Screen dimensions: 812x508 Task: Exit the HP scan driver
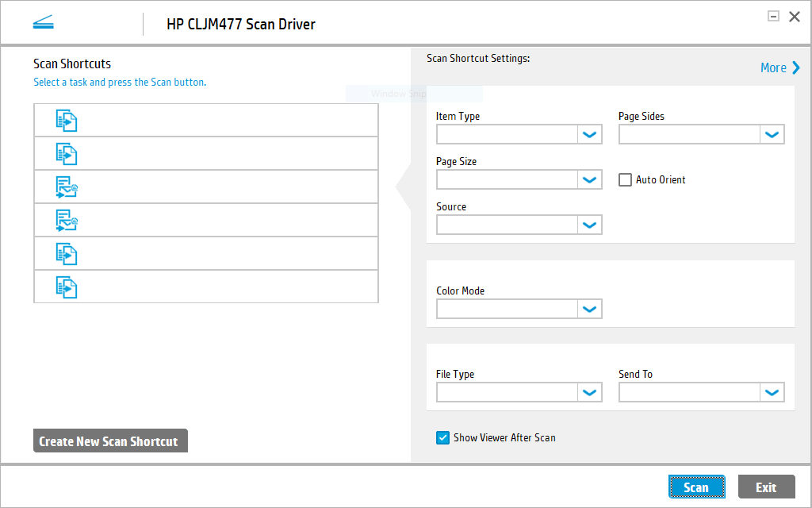(x=766, y=487)
